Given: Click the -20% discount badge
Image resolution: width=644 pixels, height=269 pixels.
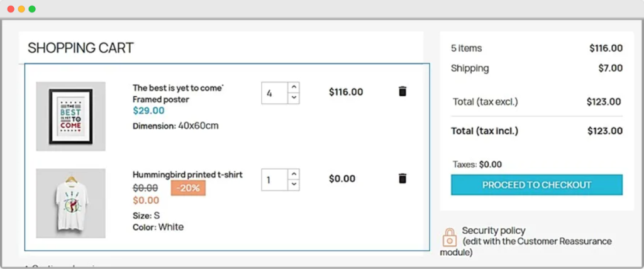Looking at the screenshot, I should click(188, 188).
